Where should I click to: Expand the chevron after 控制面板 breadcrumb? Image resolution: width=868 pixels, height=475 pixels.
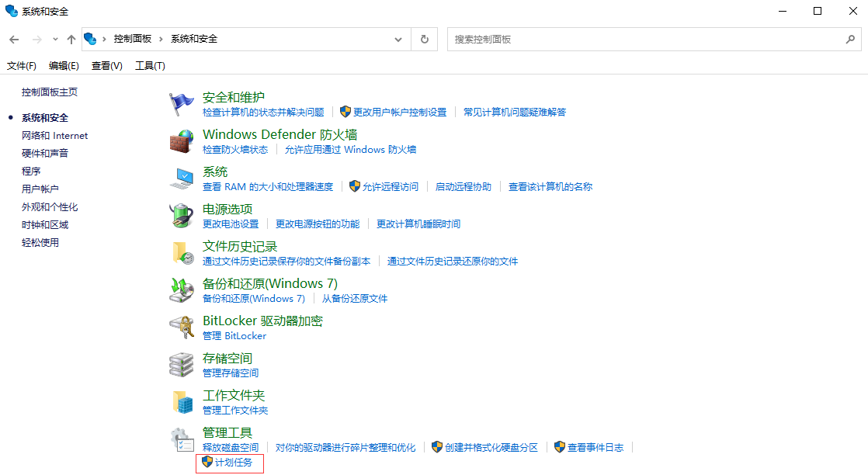[161, 39]
